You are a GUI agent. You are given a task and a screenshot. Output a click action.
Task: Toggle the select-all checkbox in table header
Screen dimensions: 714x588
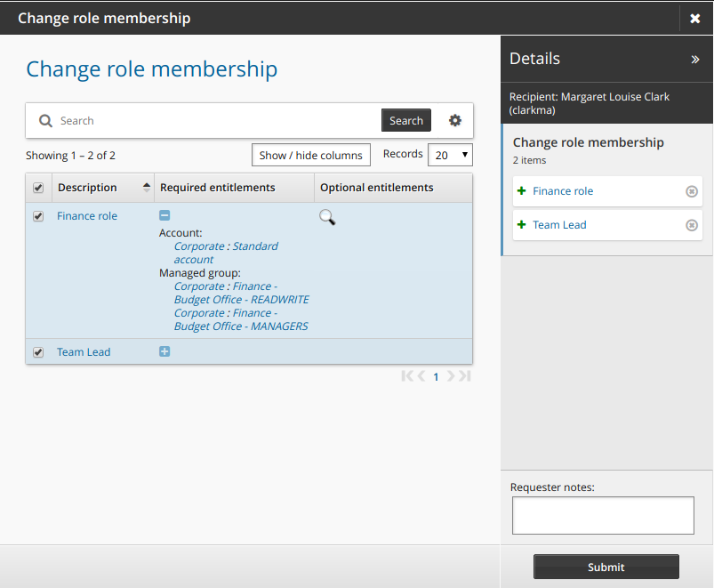click(38, 188)
